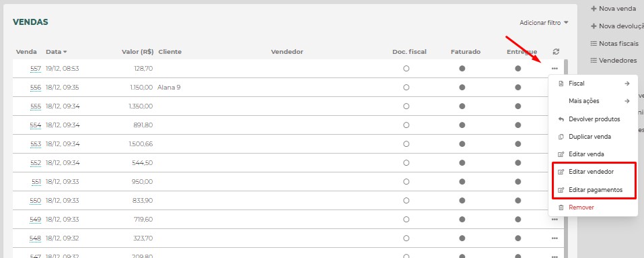Open three-dots menu for sale 557
Image resolution: width=644 pixels, height=258 pixels.
555,69
